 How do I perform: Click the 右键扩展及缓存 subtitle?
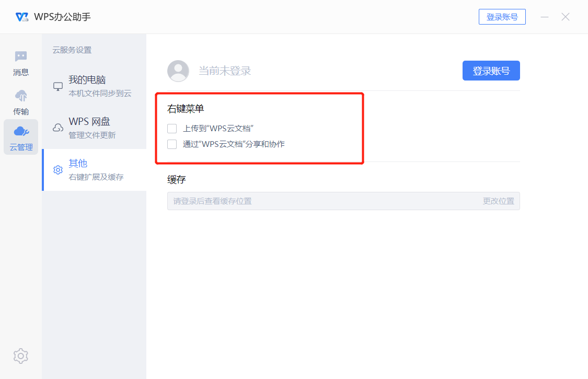(x=96, y=177)
